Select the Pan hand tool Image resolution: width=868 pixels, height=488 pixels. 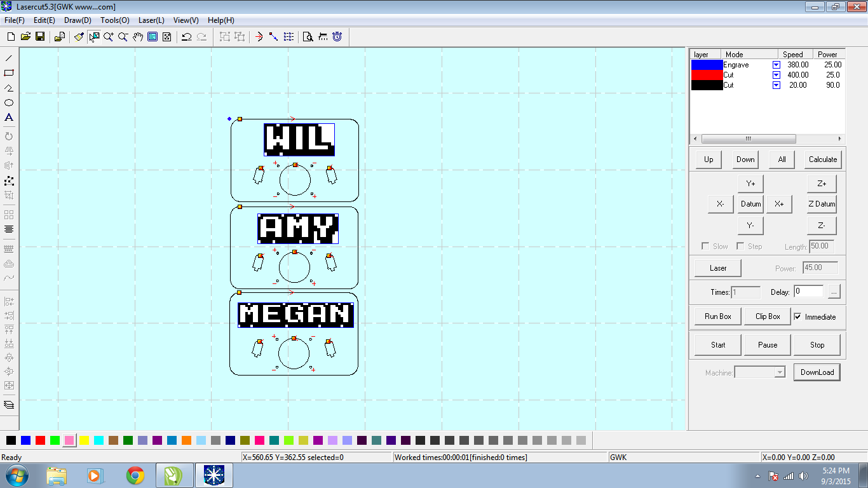[x=139, y=36]
